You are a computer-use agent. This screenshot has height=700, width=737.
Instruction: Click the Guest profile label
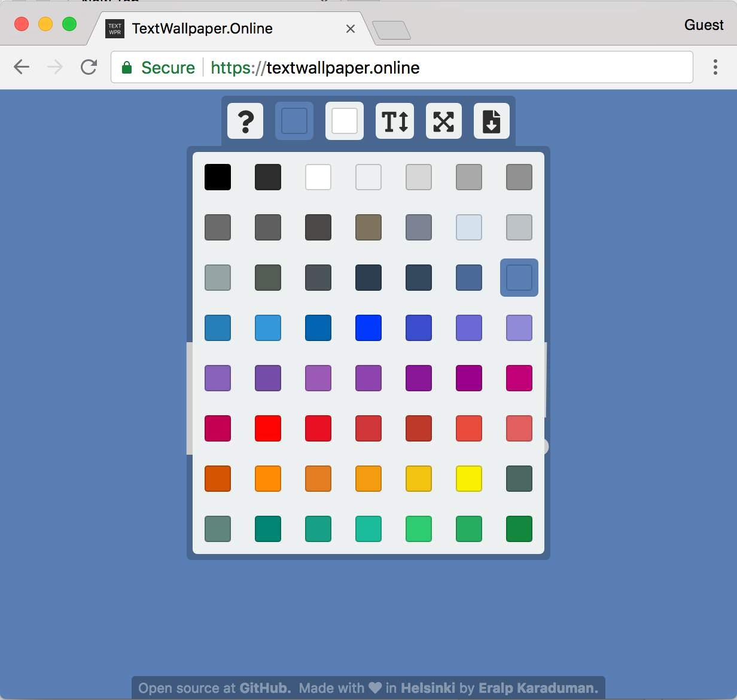(704, 25)
